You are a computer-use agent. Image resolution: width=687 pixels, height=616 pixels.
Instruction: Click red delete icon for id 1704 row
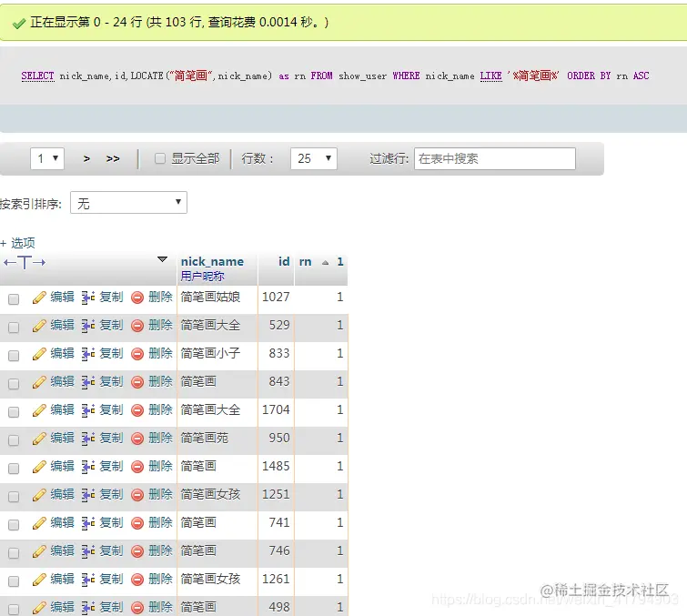point(137,410)
